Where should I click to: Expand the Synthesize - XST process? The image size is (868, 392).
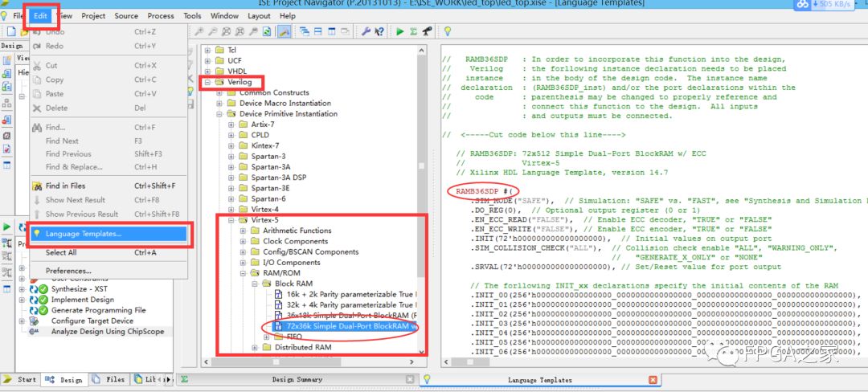click(23, 289)
